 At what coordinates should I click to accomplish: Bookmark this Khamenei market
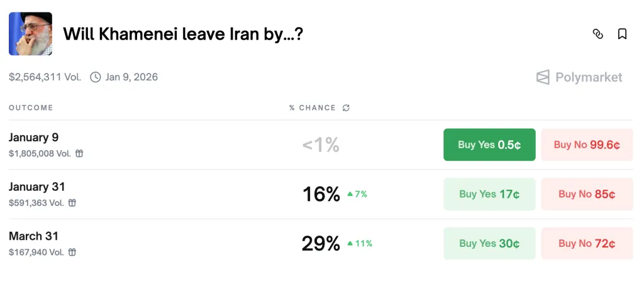click(x=622, y=34)
